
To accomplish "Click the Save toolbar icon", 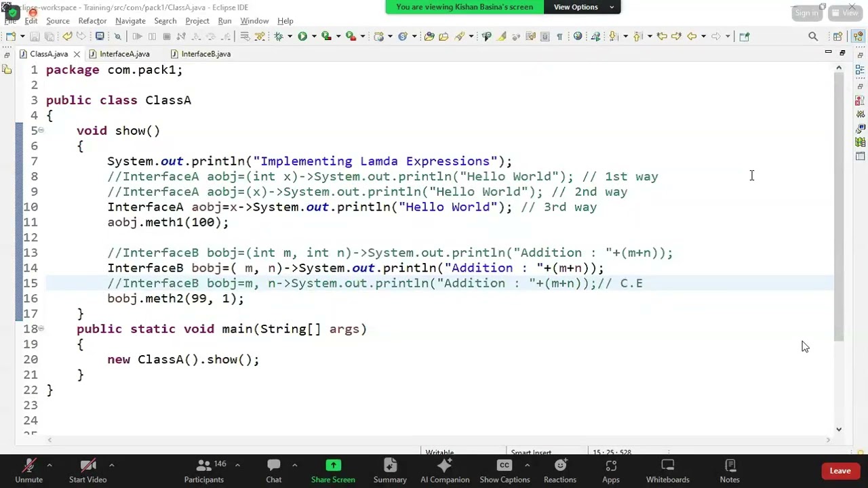I will (x=34, y=36).
